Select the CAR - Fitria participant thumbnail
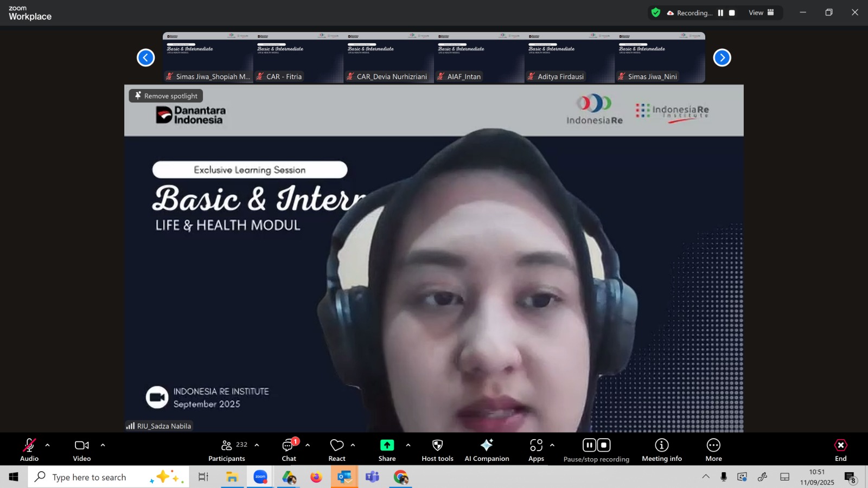Image resolution: width=868 pixels, height=488 pixels. [298, 57]
